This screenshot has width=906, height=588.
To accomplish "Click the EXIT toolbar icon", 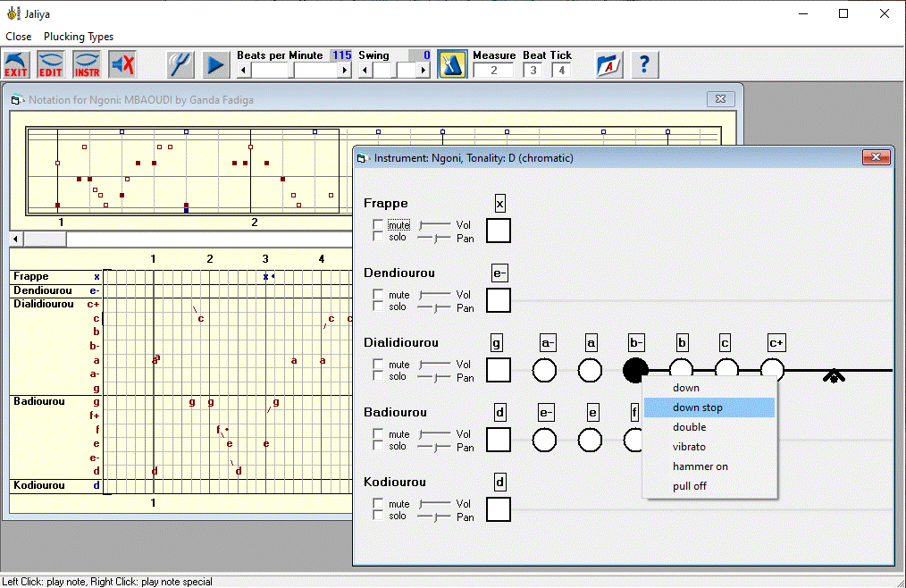I will [16, 64].
